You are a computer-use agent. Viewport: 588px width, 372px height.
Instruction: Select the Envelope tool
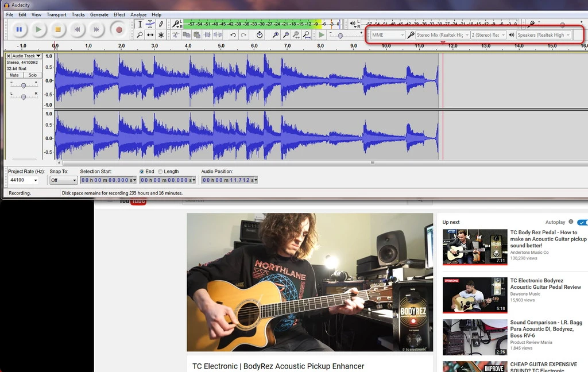click(x=150, y=24)
